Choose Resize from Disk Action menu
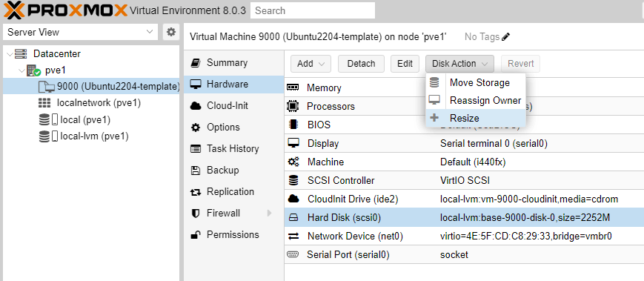The image size is (644, 281). pos(476,118)
